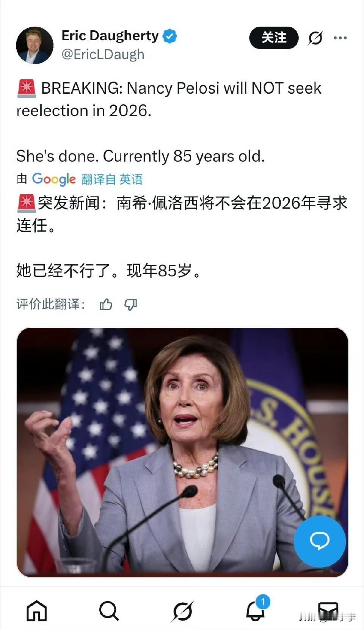Open the three-dot more options menu
Viewport: 364px width, 630px height.
tap(340, 38)
